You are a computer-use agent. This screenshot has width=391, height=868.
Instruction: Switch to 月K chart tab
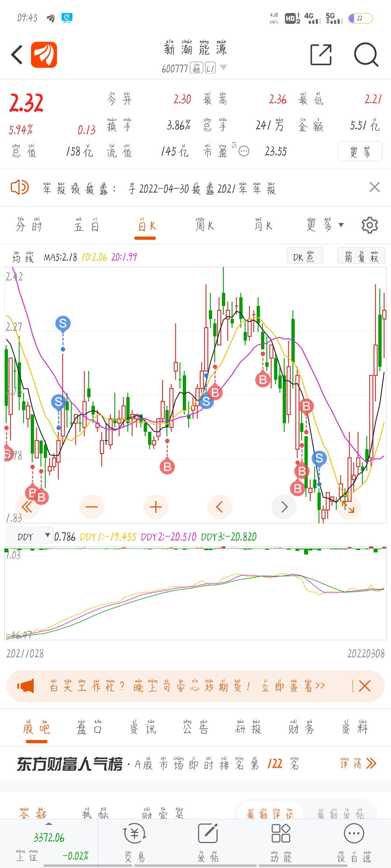[263, 225]
